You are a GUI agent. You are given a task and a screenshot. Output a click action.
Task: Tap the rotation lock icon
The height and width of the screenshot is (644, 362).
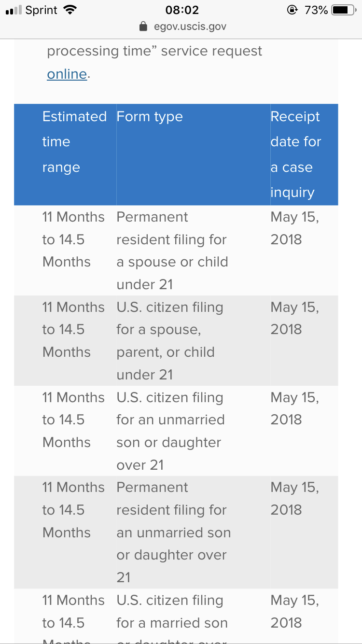pyautogui.click(x=292, y=10)
